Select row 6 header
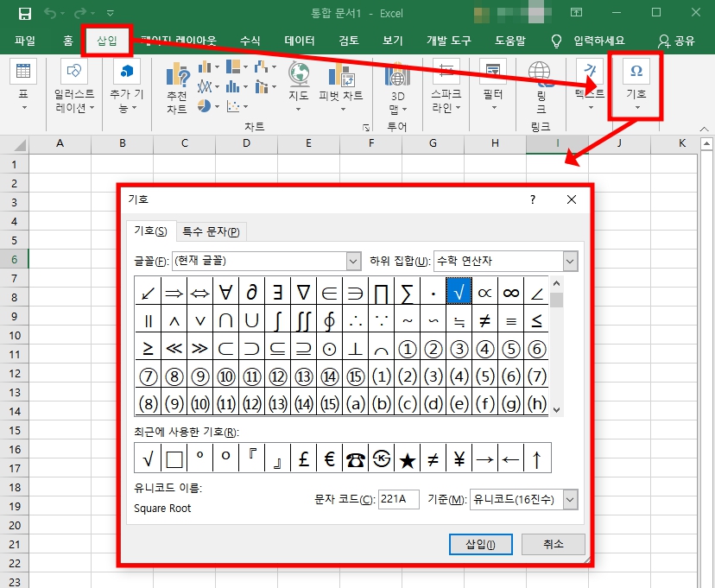715x588 pixels. click(x=14, y=259)
